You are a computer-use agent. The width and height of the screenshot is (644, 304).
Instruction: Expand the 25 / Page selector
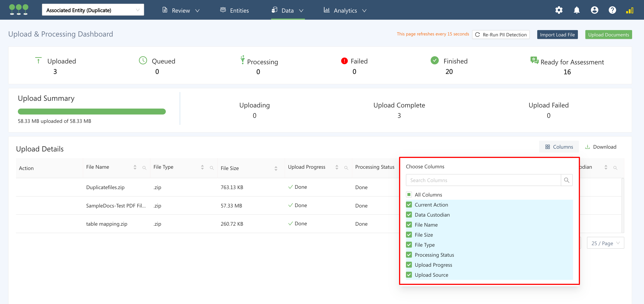(605, 243)
